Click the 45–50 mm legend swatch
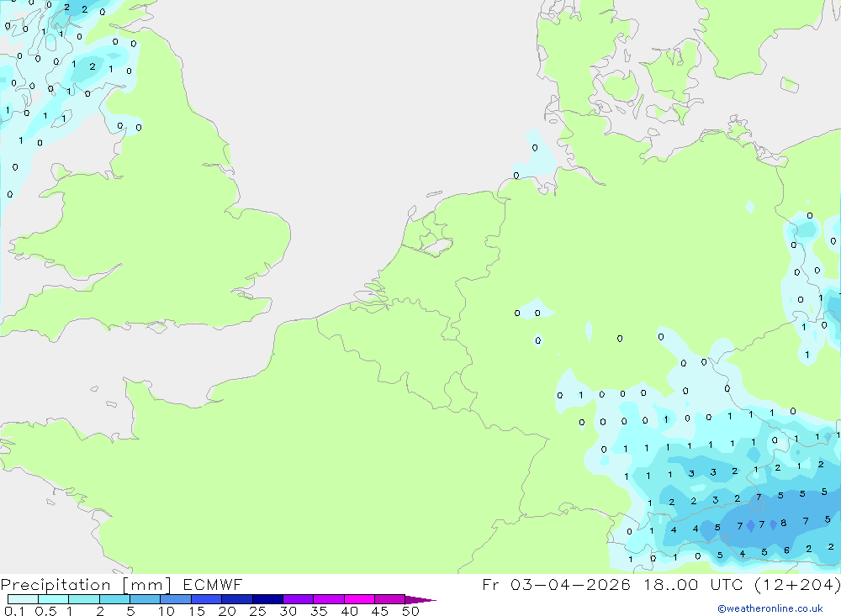The height and width of the screenshot is (616, 841). [390, 599]
